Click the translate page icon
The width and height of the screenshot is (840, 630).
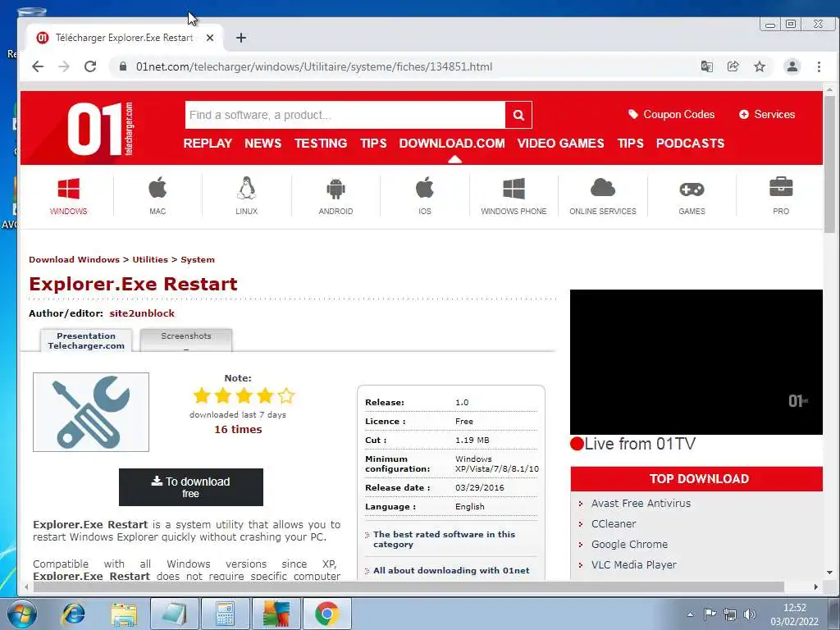click(706, 66)
